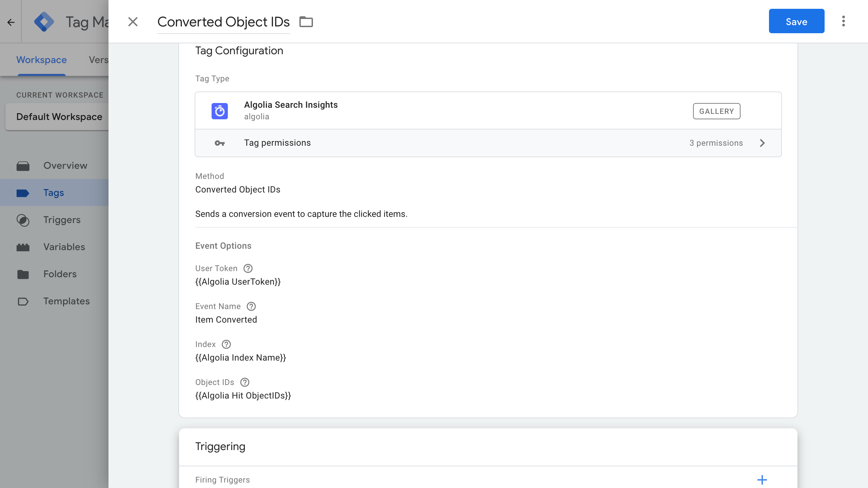This screenshot has width=868, height=488.
Task: Expand Firing Triggers with plus button
Action: pos(763,480)
